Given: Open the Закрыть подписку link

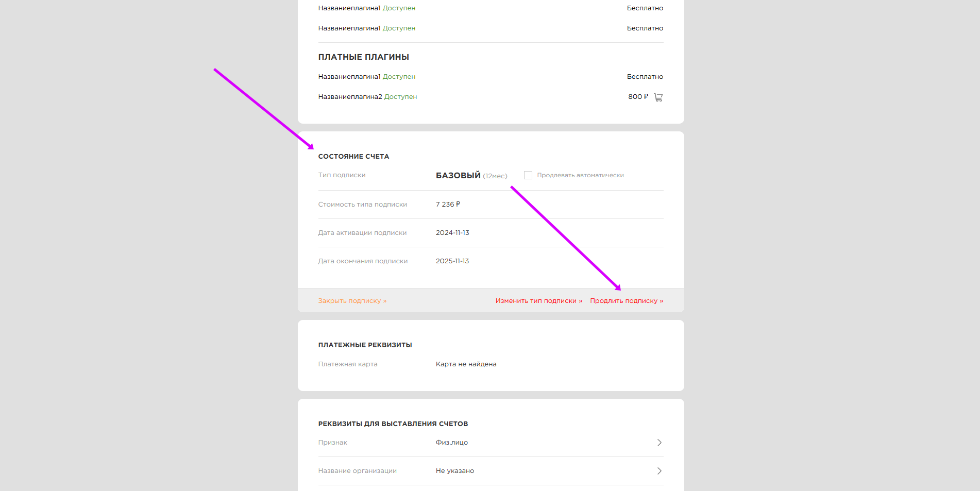Looking at the screenshot, I should [352, 301].
